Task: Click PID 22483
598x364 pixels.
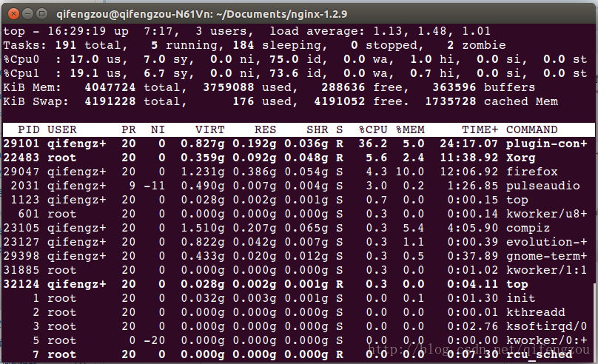Action: (x=21, y=158)
